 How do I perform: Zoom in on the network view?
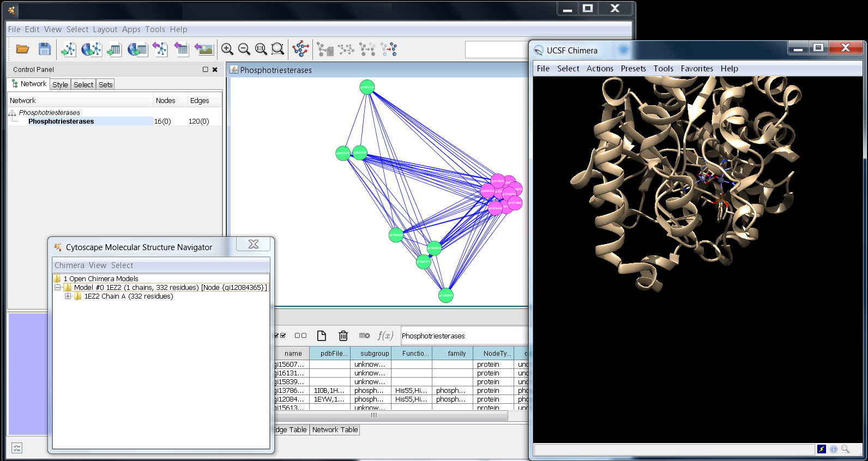pos(227,50)
